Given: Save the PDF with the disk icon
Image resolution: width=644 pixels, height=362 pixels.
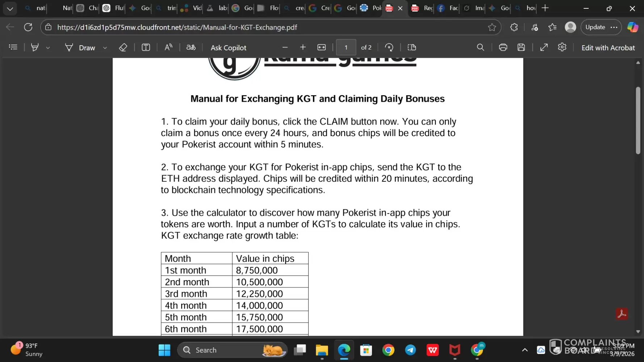Looking at the screenshot, I should click(521, 47).
